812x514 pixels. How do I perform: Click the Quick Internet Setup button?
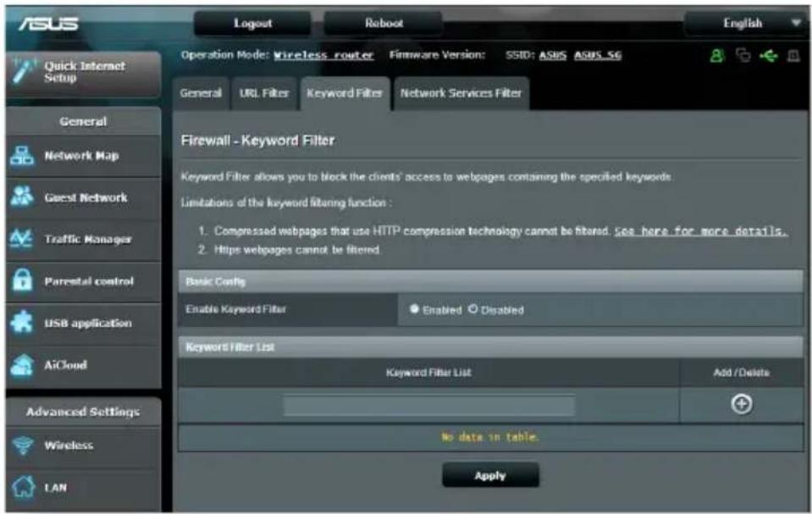[83, 73]
